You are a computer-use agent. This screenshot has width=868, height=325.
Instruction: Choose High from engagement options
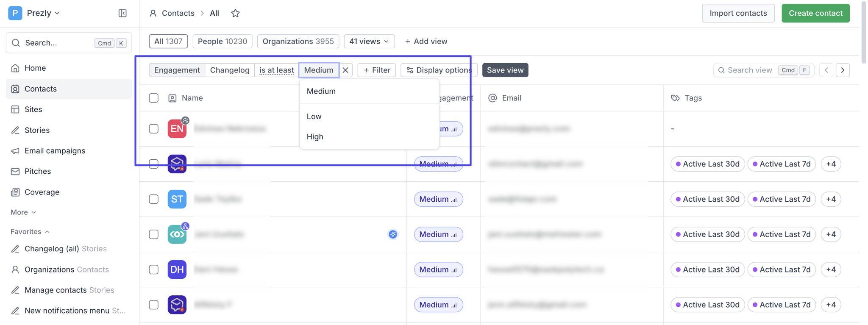coord(369,137)
